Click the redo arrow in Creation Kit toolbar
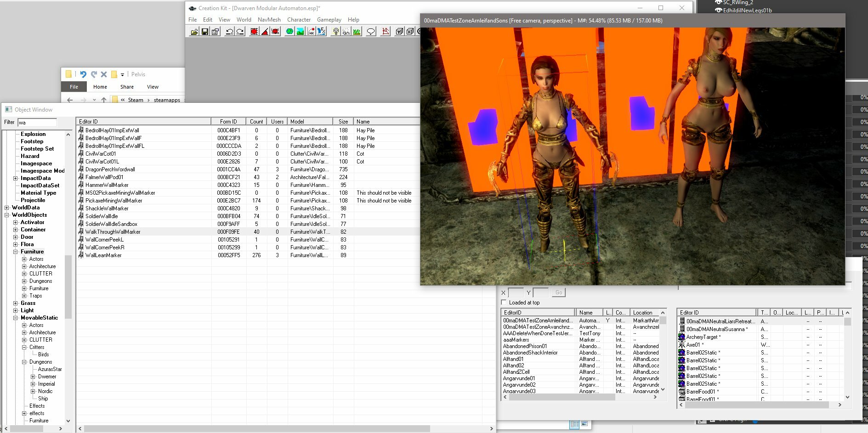 click(240, 31)
